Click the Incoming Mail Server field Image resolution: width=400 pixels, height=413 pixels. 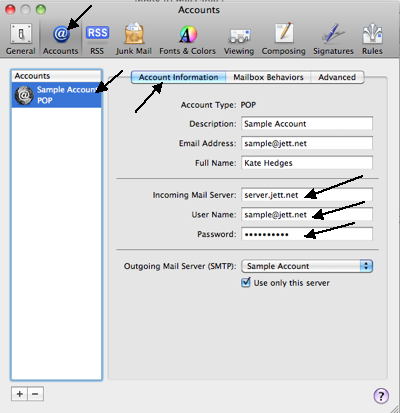pos(307,195)
